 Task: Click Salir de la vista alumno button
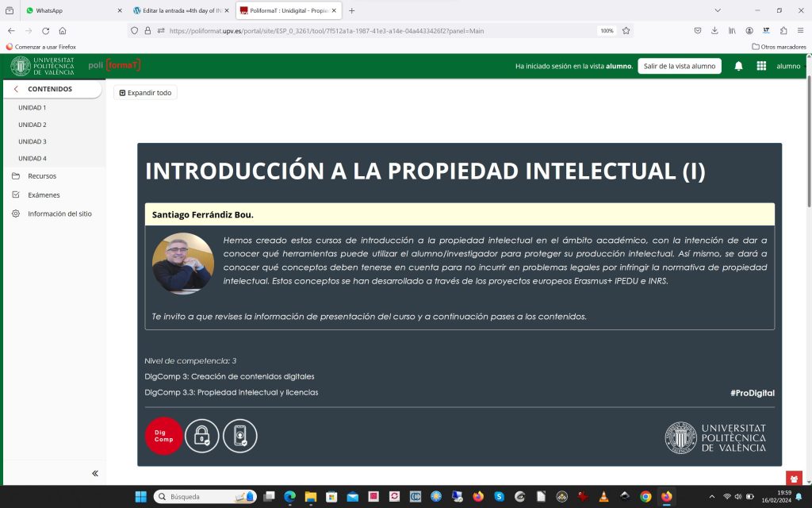[679, 66]
